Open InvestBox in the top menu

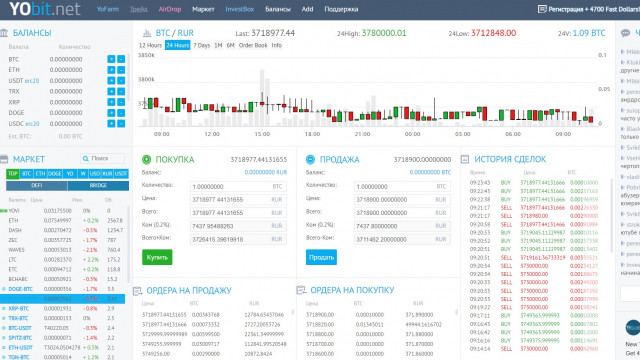coord(240,9)
